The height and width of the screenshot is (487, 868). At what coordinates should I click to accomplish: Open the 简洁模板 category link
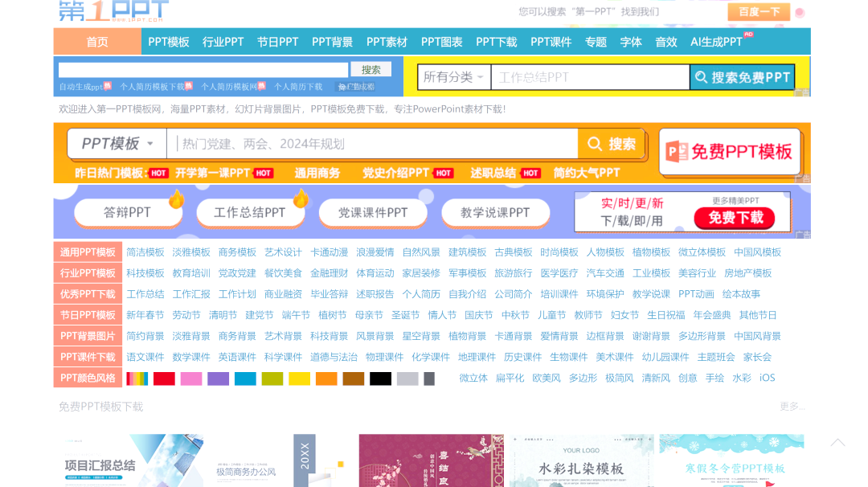click(x=145, y=252)
